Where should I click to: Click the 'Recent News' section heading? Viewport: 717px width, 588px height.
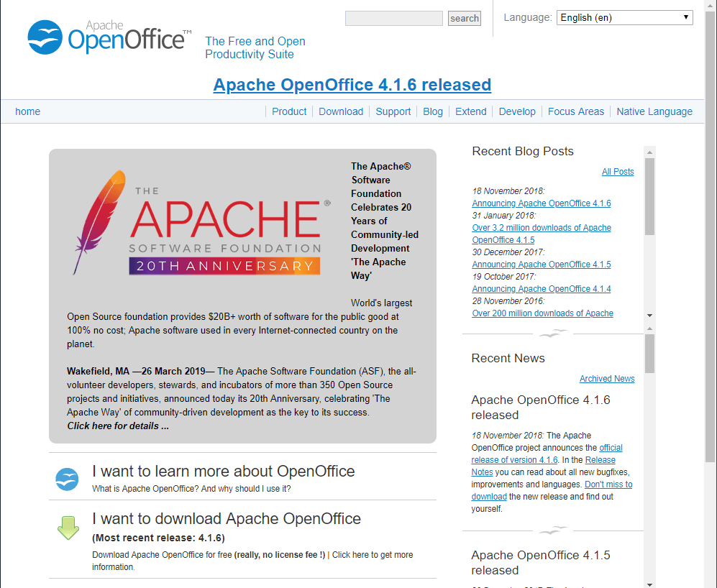(508, 358)
